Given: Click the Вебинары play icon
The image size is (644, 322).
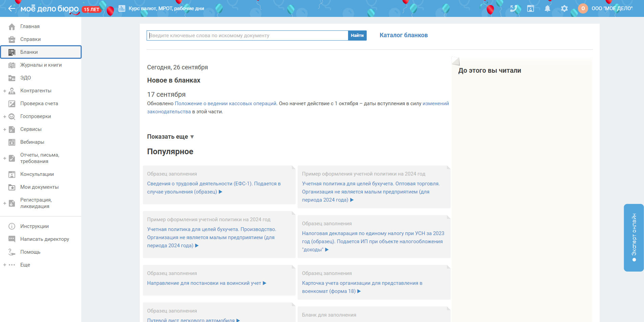Looking at the screenshot, I should coord(12,142).
